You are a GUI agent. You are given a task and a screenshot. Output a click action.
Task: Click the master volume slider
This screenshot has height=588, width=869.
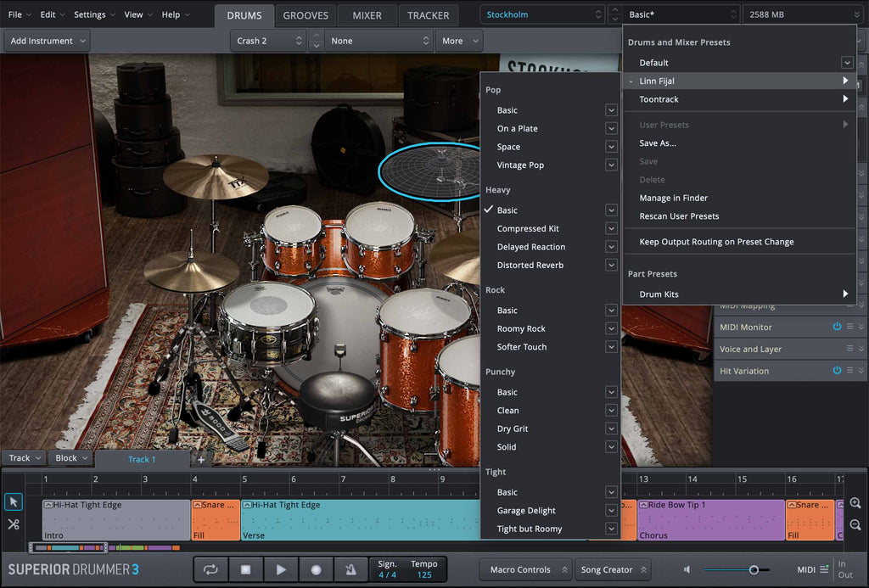(x=737, y=569)
